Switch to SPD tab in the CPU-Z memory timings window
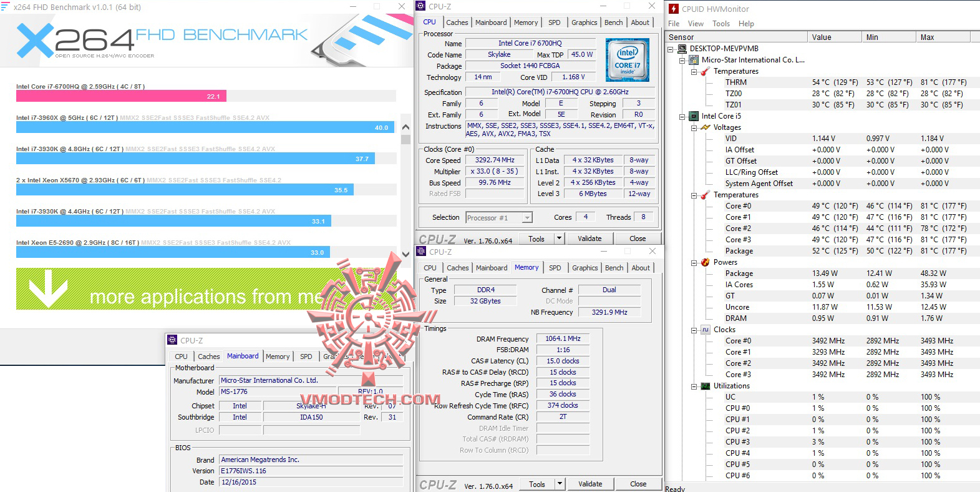This screenshot has width=980, height=492. [x=555, y=268]
